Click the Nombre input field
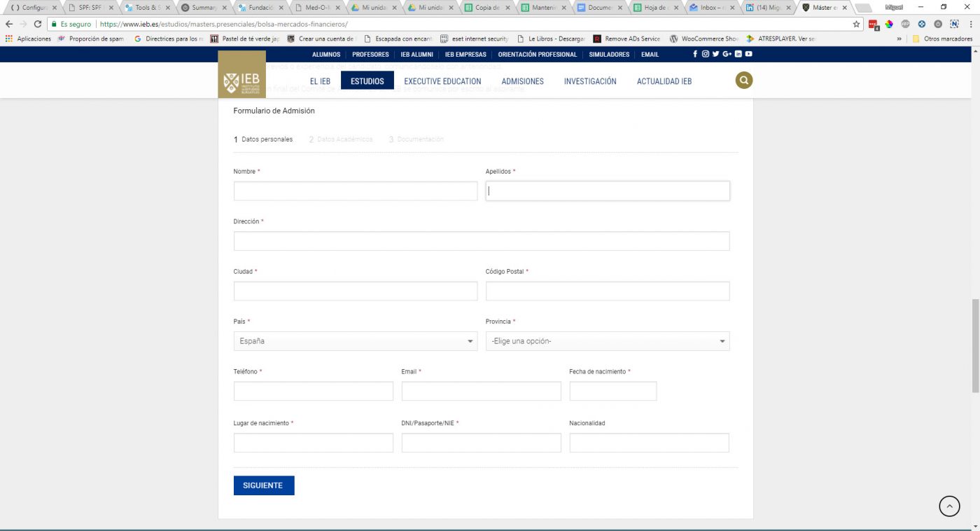The width and height of the screenshot is (980, 531). [x=355, y=191]
